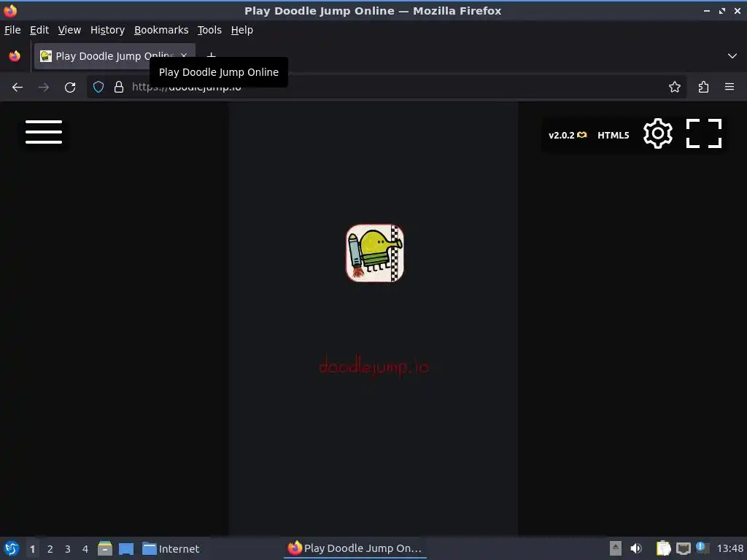Screen dimensions: 747x560
Task: Select Firefox window in taskbar
Action: [x=355, y=548]
